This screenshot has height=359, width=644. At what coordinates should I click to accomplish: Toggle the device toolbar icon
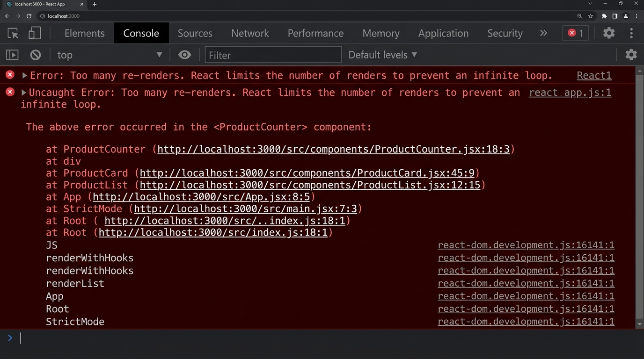pos(35,33)
